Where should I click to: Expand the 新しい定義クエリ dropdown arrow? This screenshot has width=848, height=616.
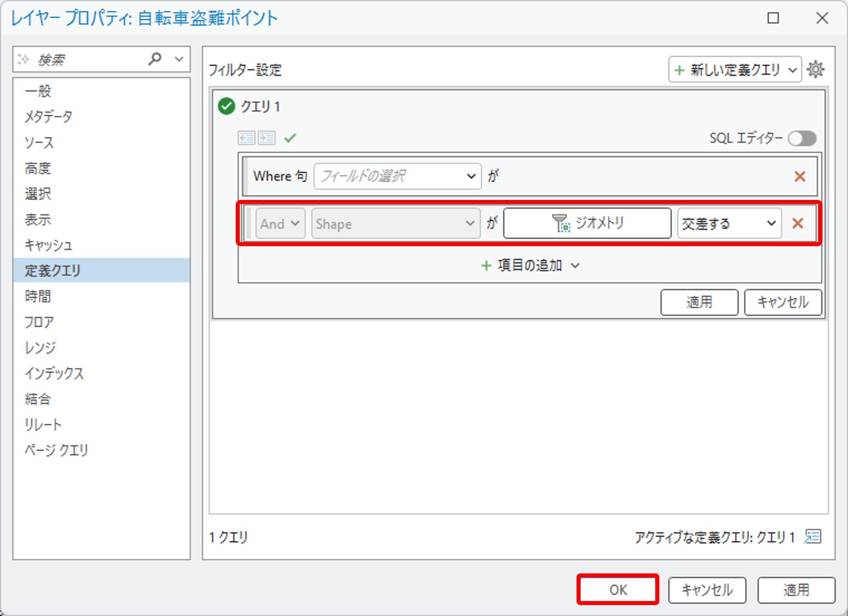[793, 70]
